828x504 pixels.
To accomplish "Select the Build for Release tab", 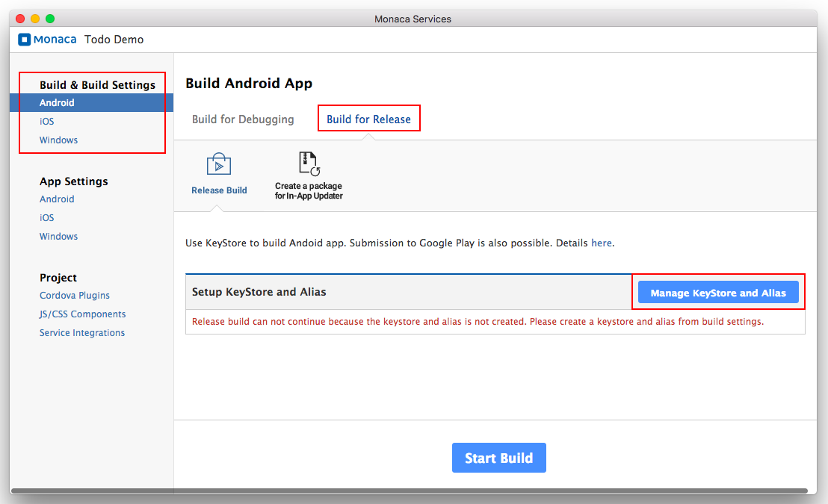I will [368, 119].
